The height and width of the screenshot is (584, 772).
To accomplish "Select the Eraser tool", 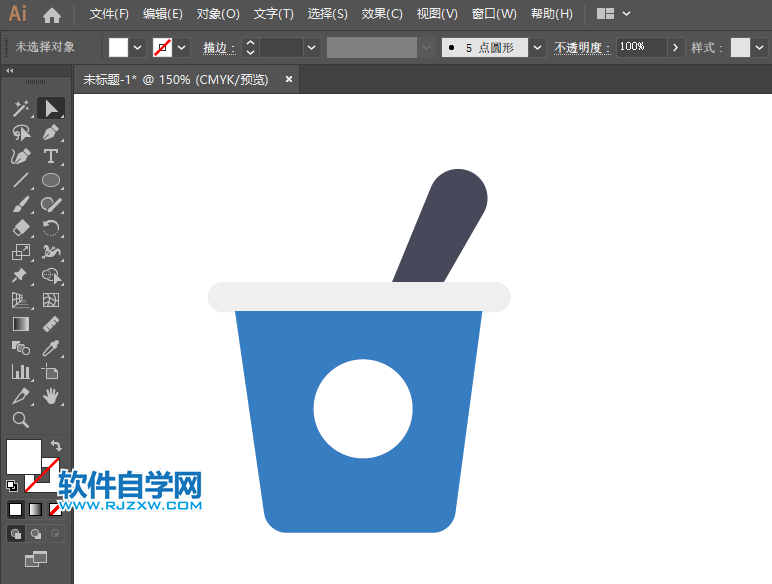I will coord(21,229).
